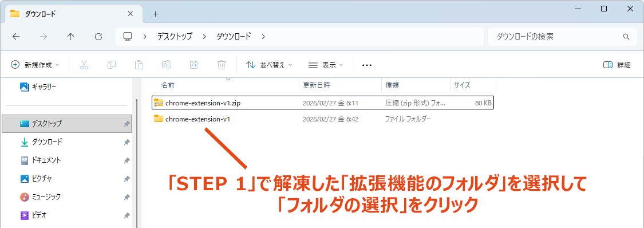Screen dimensions: 644x228
Task: Click the date 2026/02/27 金 8:42
Action: pyautogui.click(x=331, y=119)
